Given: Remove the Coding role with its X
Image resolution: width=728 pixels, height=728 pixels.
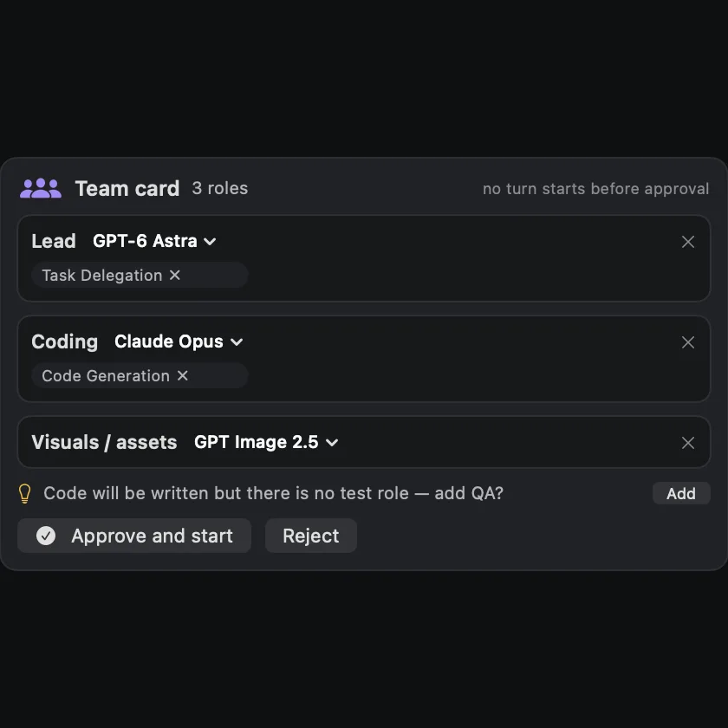Looking at the screenshot, I should click(687, 342).
